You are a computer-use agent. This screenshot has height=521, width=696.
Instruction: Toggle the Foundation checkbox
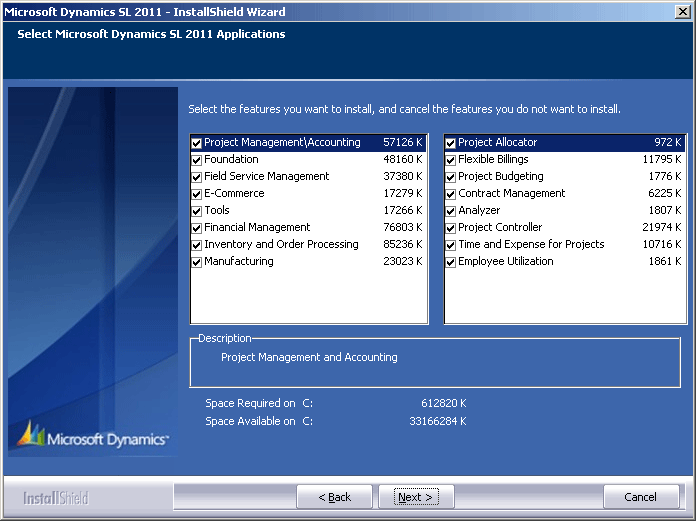pos(197,160)
